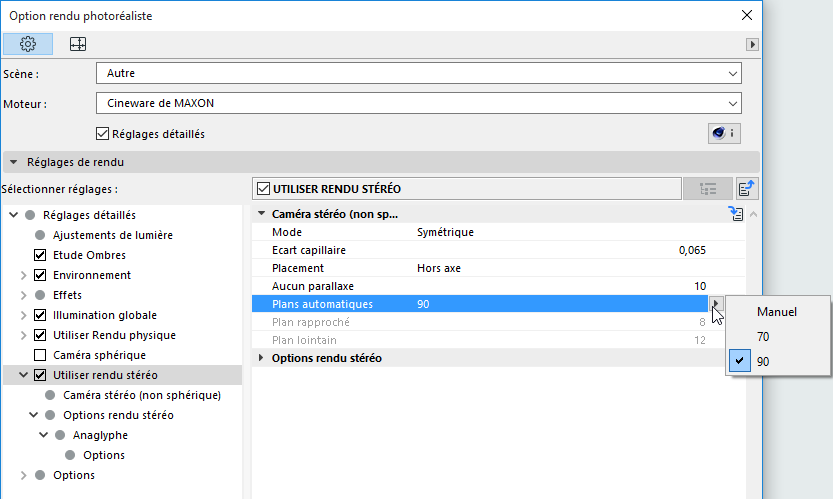Toggle Utiliser Rendu physique checkbox
This screenshot has width=833, height=499.
(x=40, y=335)
